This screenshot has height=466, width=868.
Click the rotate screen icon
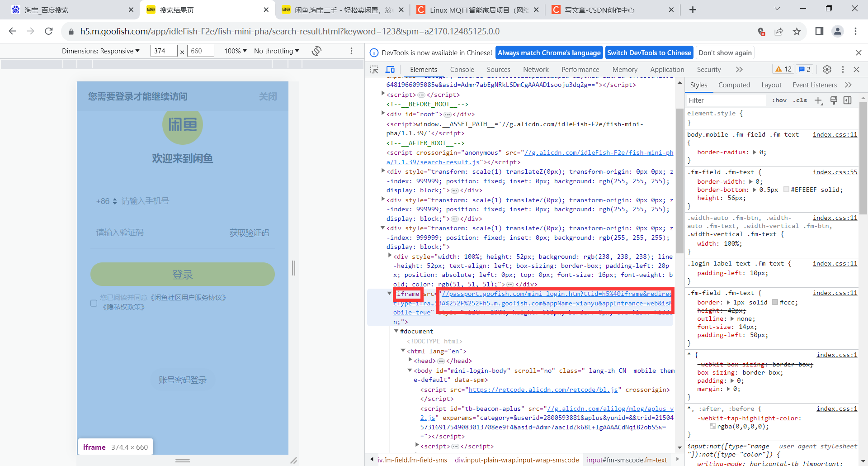point(316,51)
